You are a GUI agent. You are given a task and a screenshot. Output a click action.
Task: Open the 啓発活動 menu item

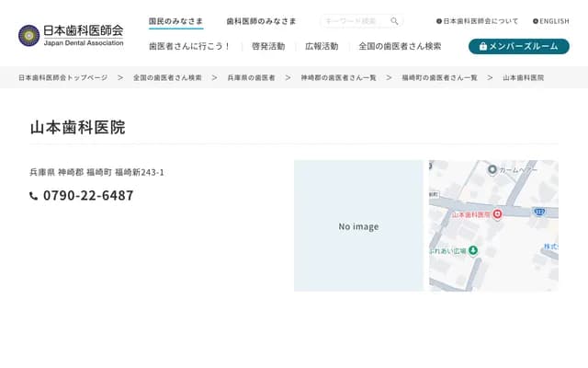[267, 46]
